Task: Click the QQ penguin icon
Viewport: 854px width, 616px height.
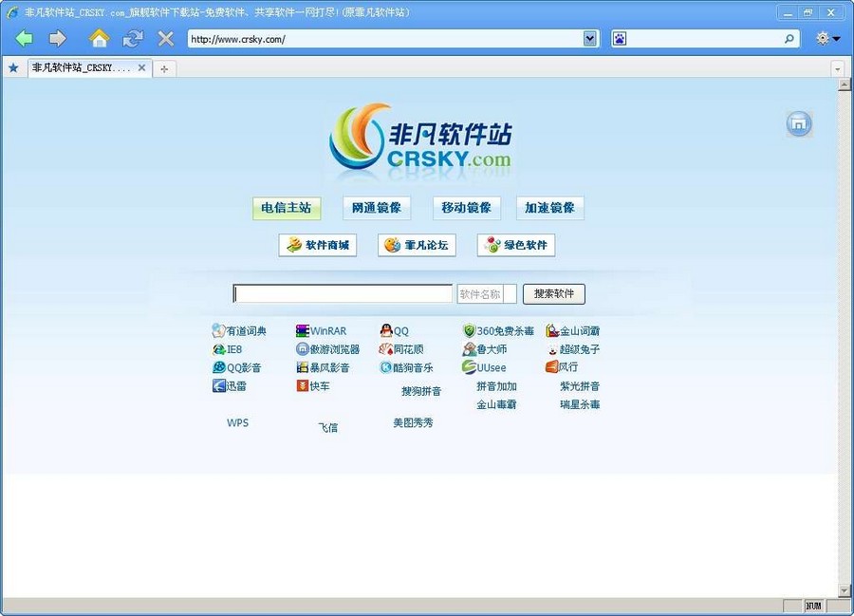Action: (x=386, y=330)
